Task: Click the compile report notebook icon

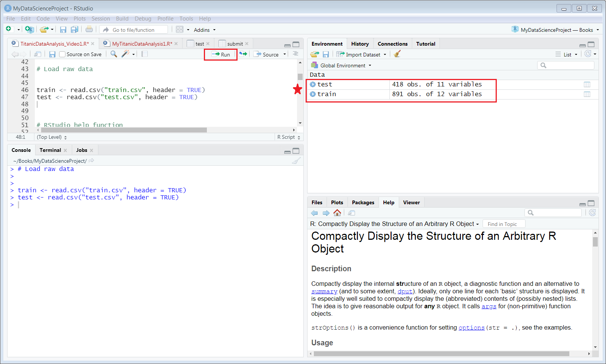Action: [145, 54]
